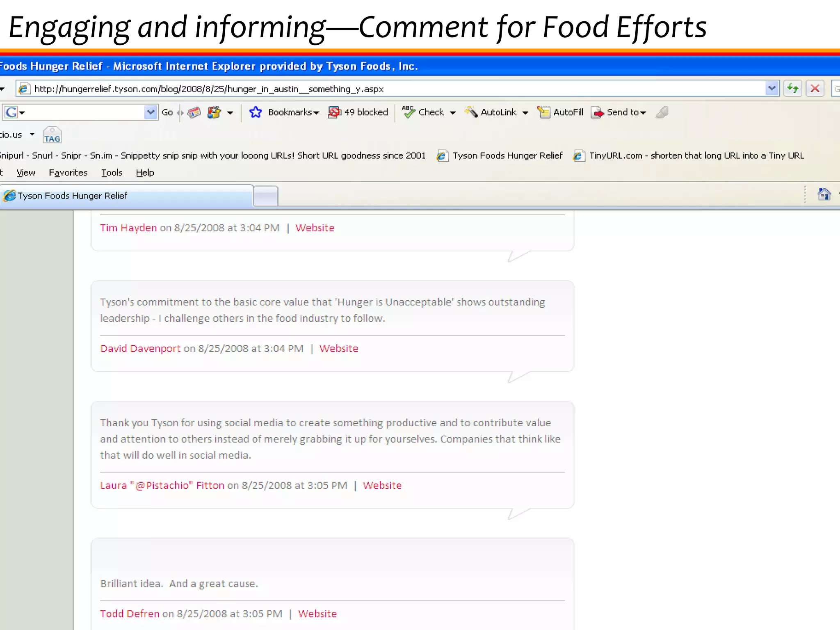840x630 pixels.
Task: Open the Help menu
Action: 145,173
